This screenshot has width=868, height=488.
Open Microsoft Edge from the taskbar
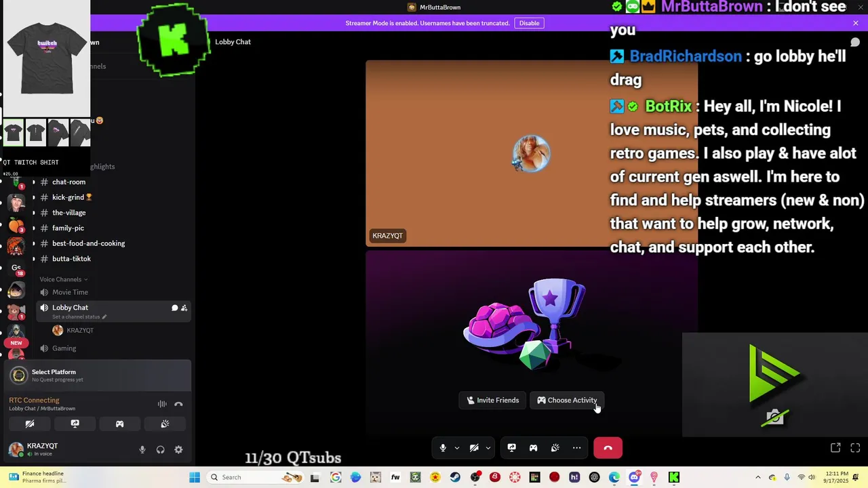pos(614,477)
